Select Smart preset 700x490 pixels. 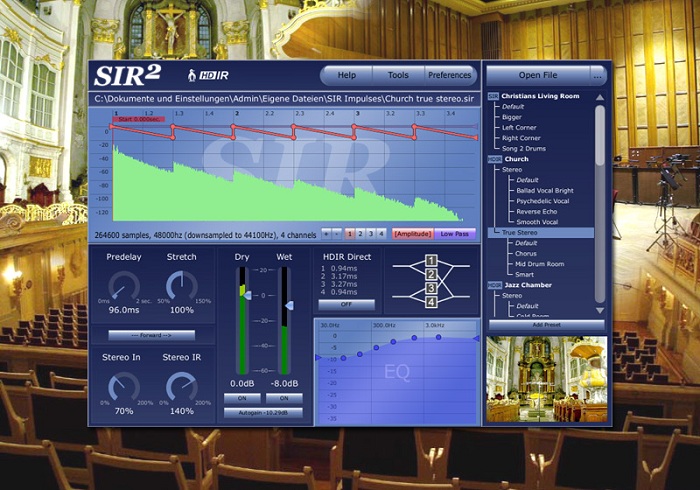click(524, 274)
